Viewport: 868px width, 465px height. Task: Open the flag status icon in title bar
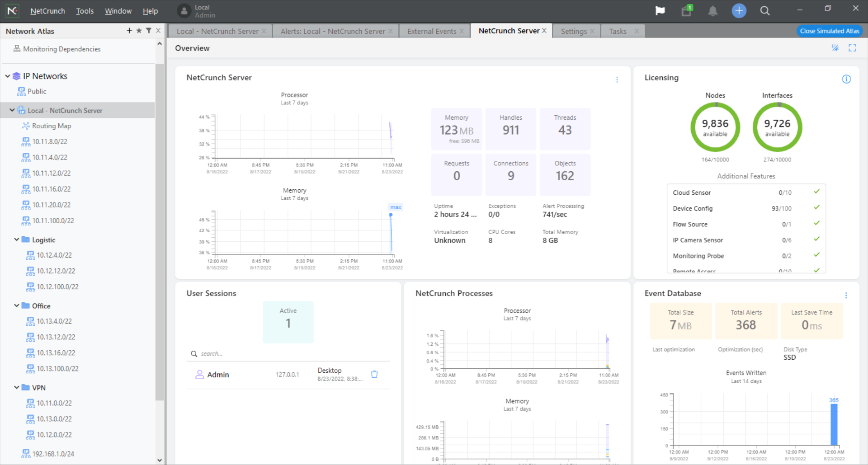pyautogui.click(x=660, y=11)
